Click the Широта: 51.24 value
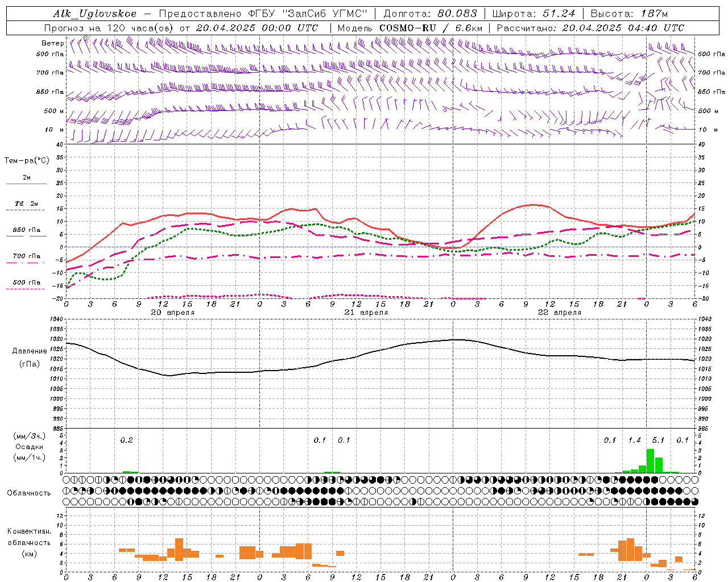This screenshot has height=582, width=728. click(534, 14)
